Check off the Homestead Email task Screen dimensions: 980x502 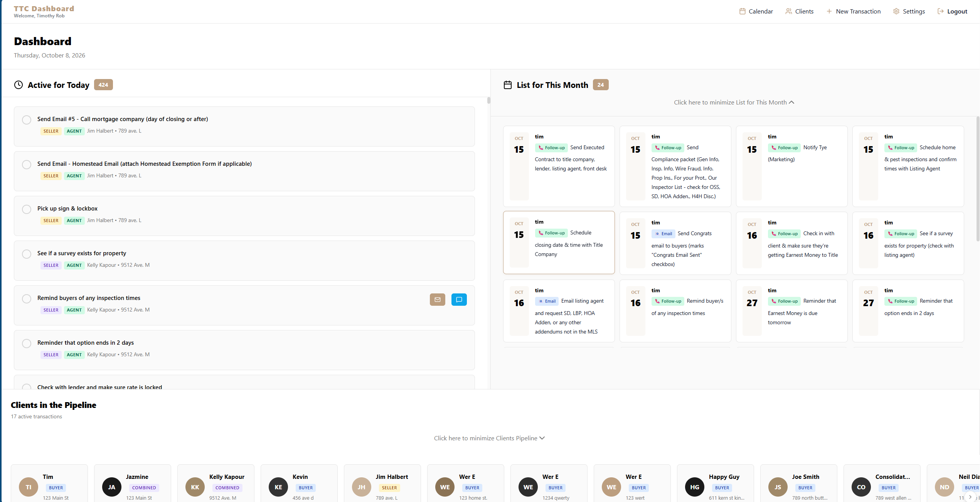27,165
